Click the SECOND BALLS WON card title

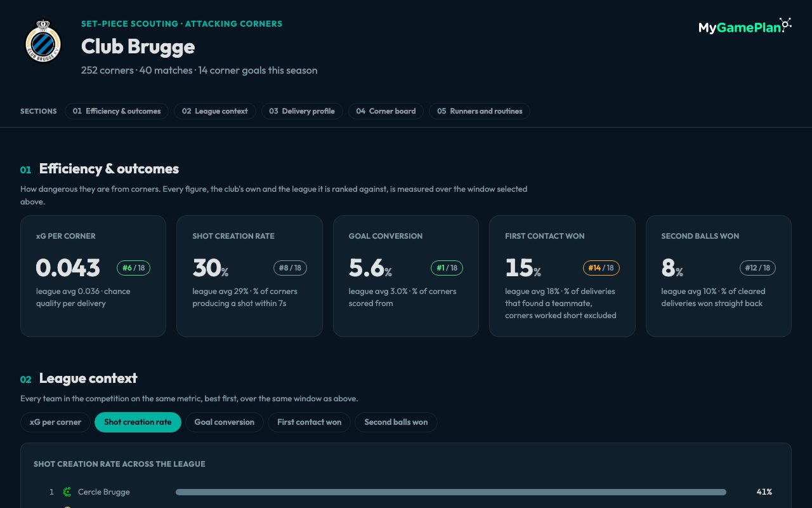700,236
